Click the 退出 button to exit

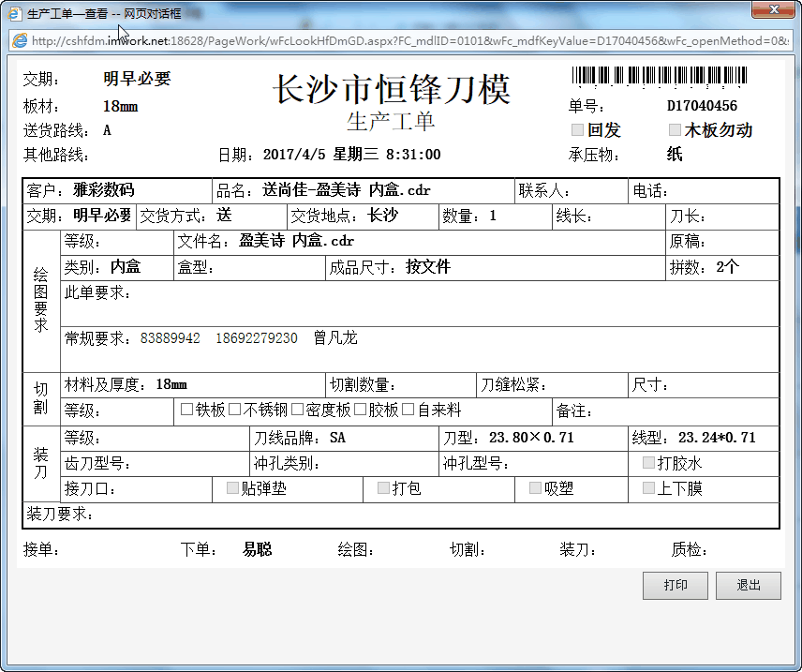(749, 585)
